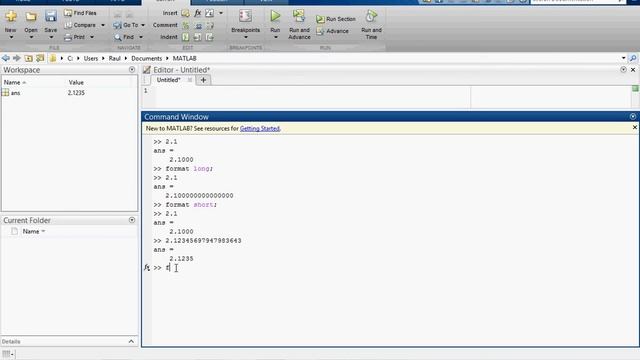640x360 pixels.
Task: Open Workspace panel actions menu
Action: pos(132,70)
